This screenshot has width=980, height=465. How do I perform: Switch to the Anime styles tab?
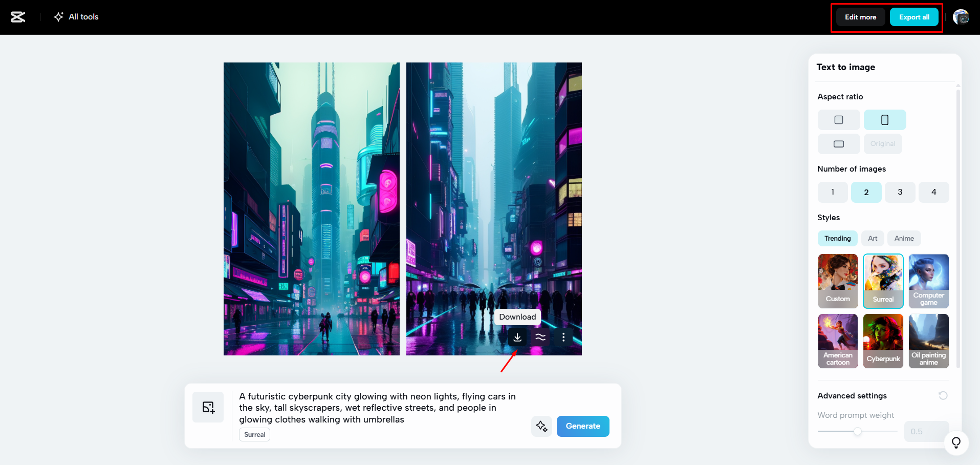point(904,238)
